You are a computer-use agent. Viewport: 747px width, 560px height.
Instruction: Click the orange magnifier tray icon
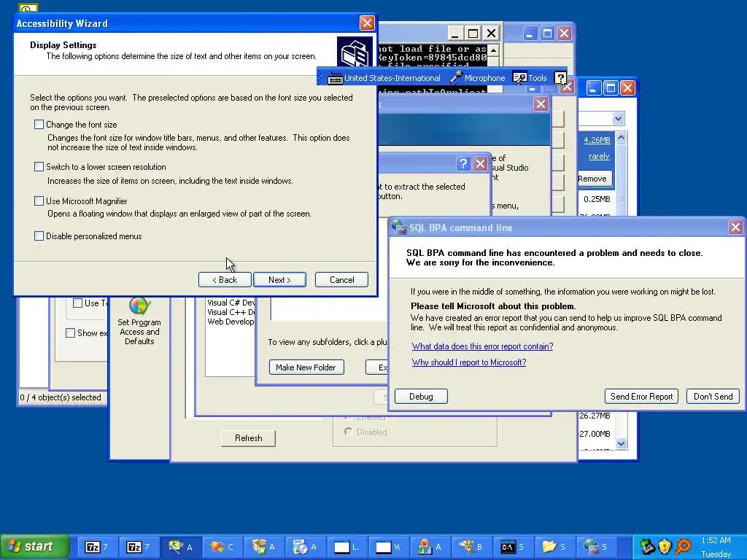click(x=683, y=547)
